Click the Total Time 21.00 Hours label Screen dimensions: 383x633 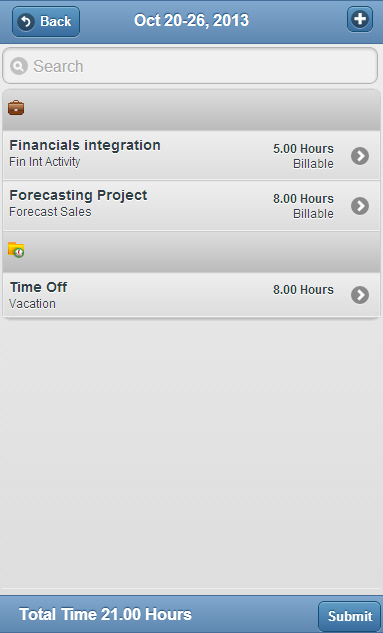pyautogui.click(x=105, y=614)
